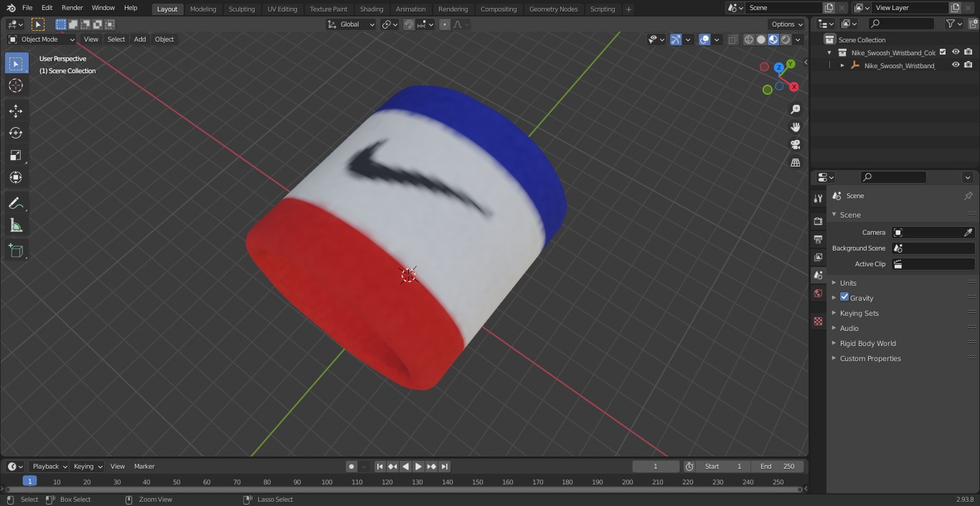Select the Annotate tool
This screenshot has height=506, width=980.
pos(16,204)
